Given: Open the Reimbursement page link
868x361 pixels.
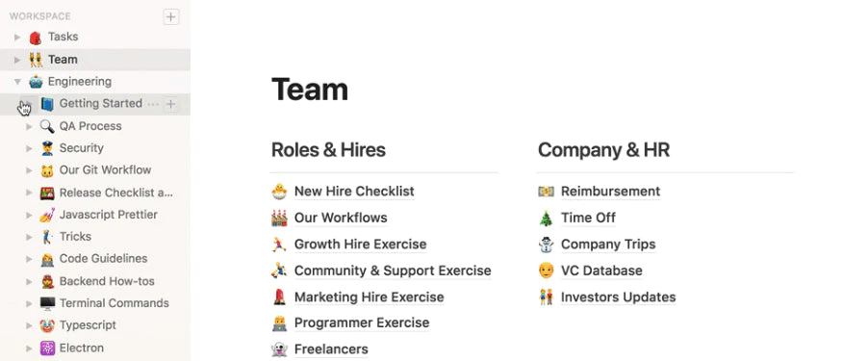Looking at the screenshot, I should tap(611, 192).
